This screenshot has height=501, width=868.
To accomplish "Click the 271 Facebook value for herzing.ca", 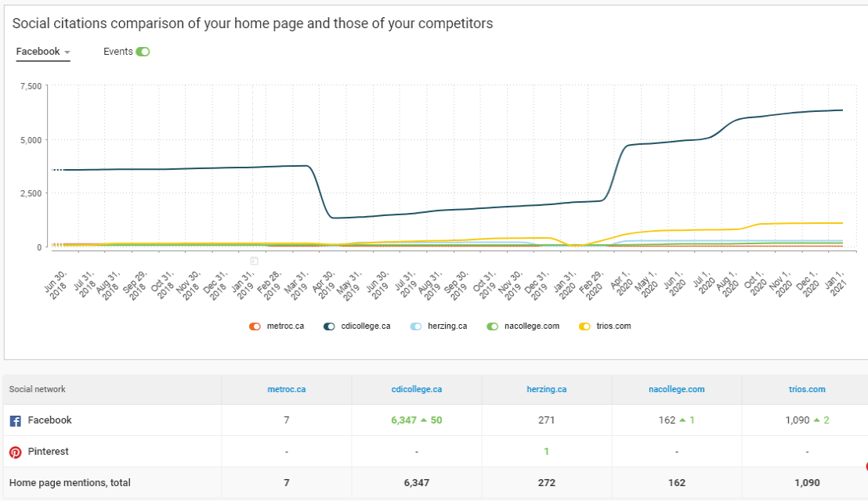I will click(546, 420).
